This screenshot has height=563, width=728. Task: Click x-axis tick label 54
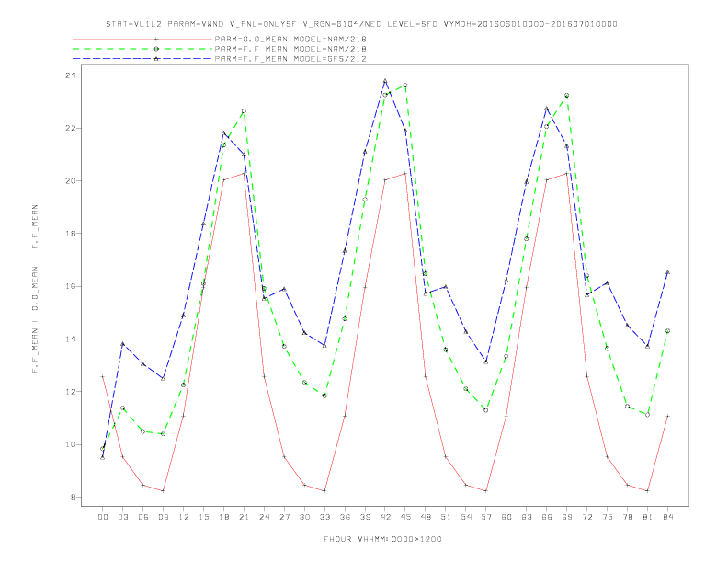(x=466, y=517)
